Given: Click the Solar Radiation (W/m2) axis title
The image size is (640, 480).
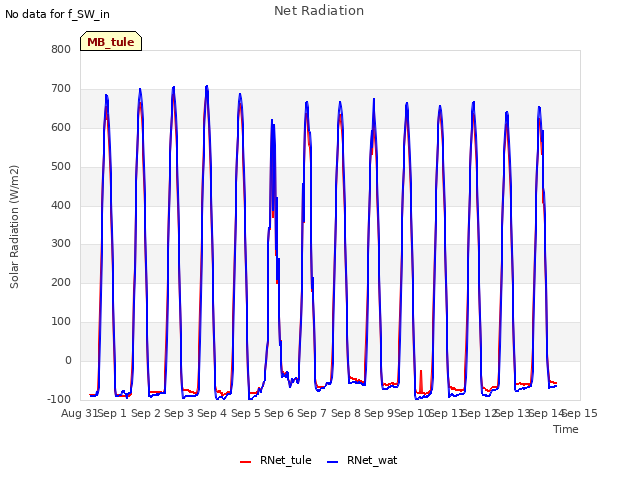Looking at the screenshot, I should coord(14,227).
